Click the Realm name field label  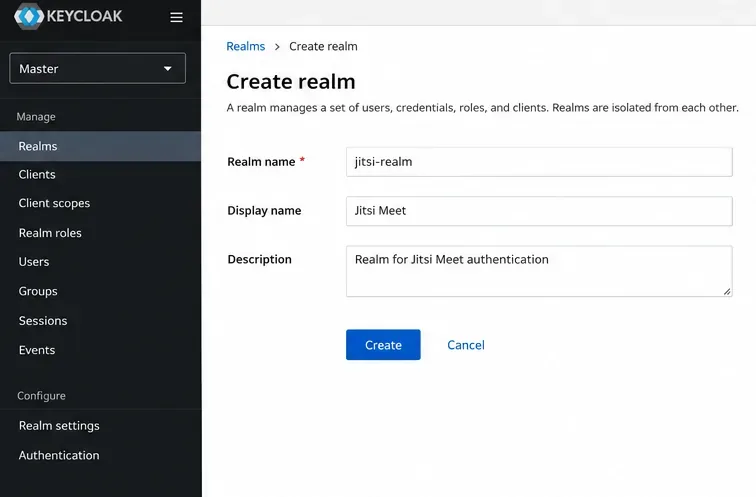pyautogui.click(x=261, y=162)
